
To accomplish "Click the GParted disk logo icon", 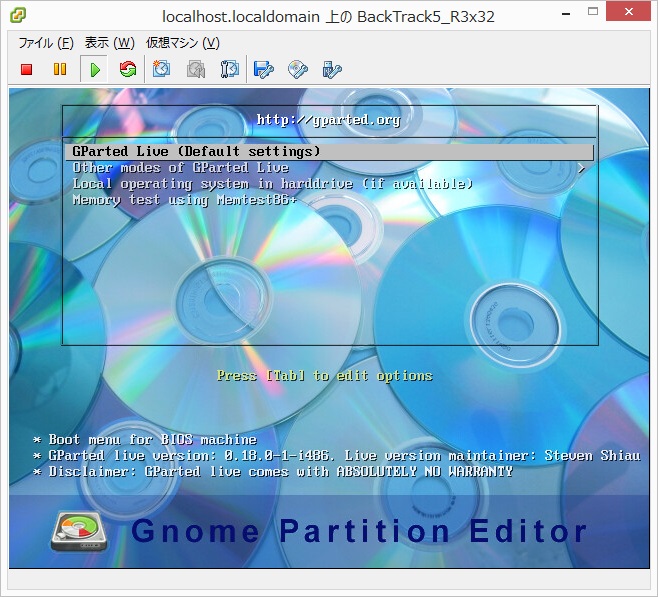I will tap(79, 532).
